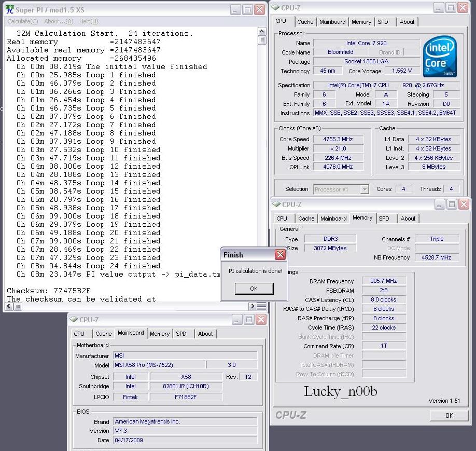Click the Super PI vertical scrollbar thumb
This screenshot has width=476, height=451.
click(262, 40)
